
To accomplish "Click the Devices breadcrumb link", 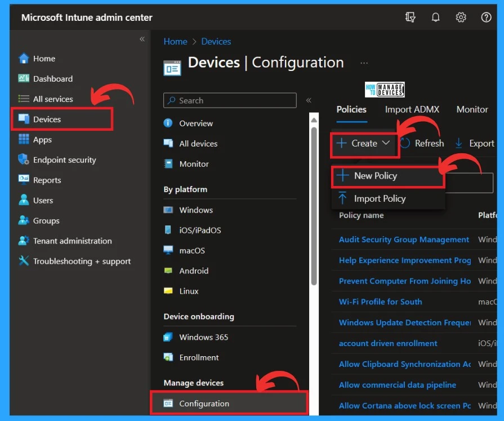I will tap(216, 42).
